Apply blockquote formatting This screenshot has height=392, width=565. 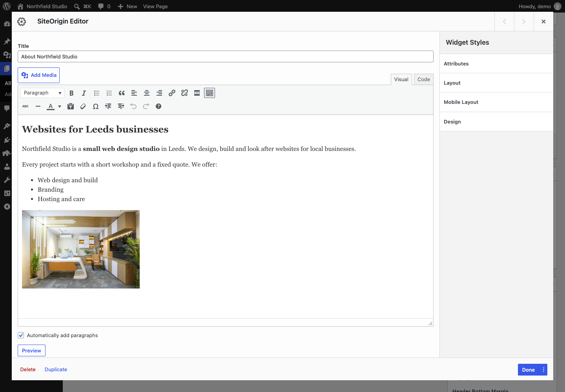point(122,93)
